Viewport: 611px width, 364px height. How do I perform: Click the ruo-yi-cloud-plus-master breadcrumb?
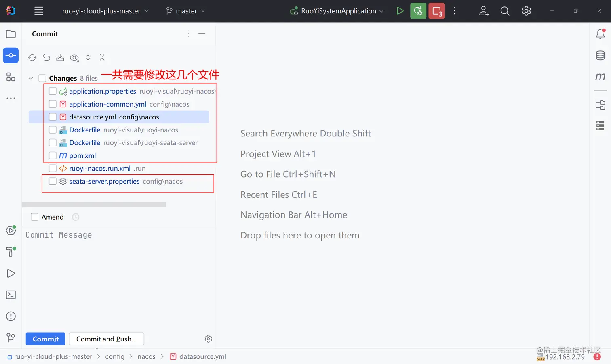pyautogui.click(x=50, y=357)
